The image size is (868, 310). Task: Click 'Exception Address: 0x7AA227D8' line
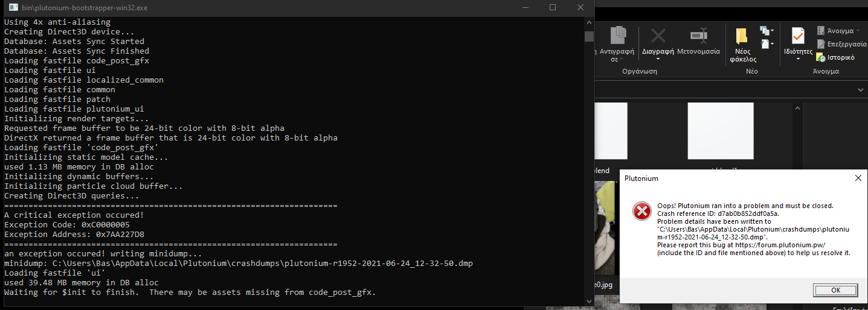[x=74, y=234]
